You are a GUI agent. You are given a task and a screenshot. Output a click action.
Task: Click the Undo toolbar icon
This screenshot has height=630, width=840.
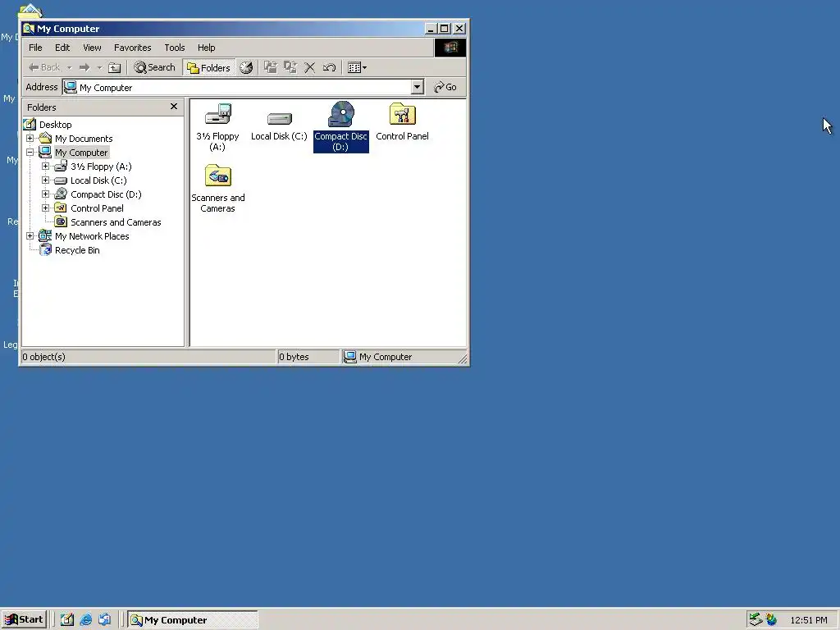click(x=329, y=67)
